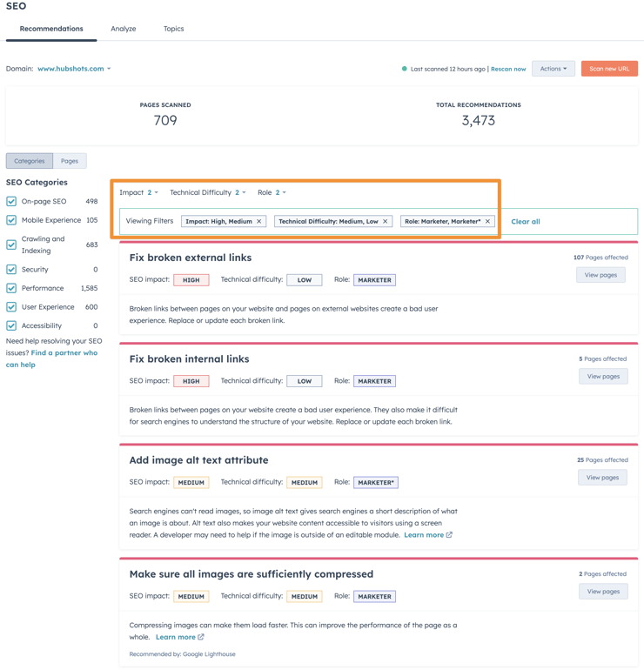Switch to the Recommendations tab
Screen dimensions: 644x670
point(51,29)
